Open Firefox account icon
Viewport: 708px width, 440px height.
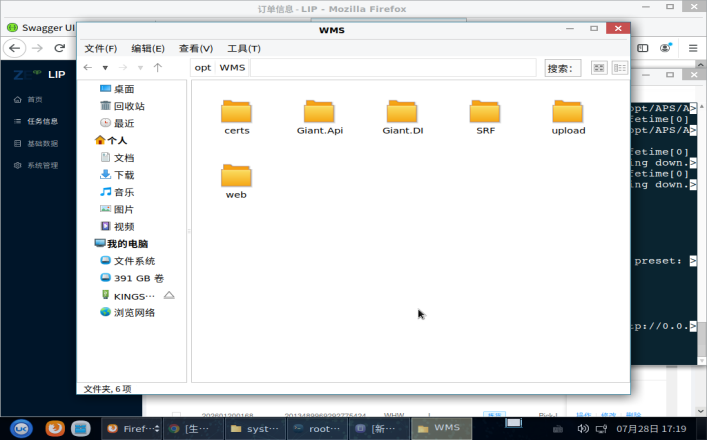[x=666, y=47]
